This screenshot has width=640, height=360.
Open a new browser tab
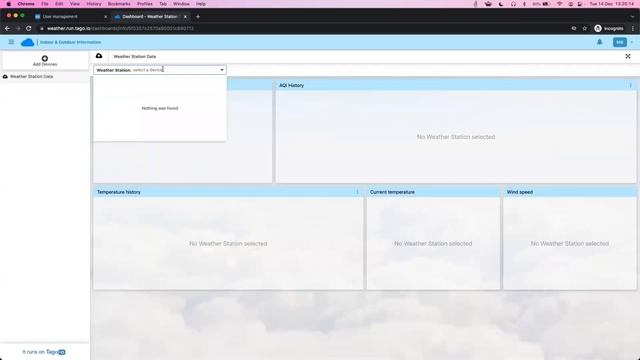198,17
